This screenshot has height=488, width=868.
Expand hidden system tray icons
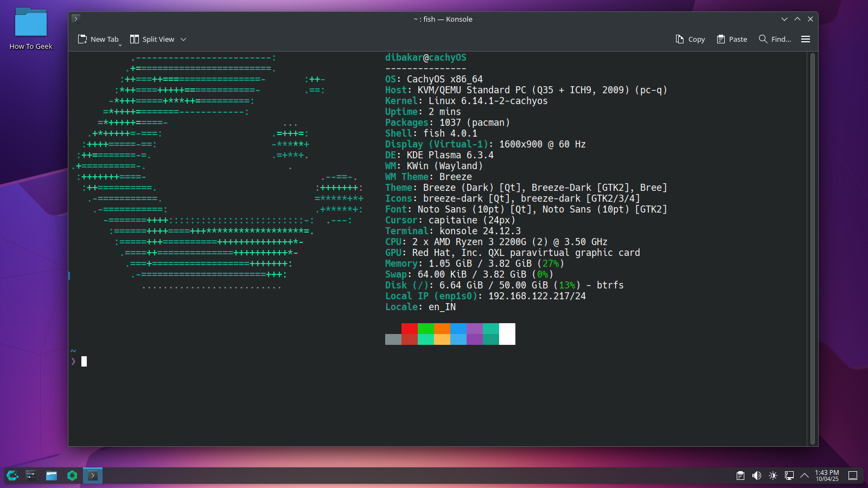point(805,476)
